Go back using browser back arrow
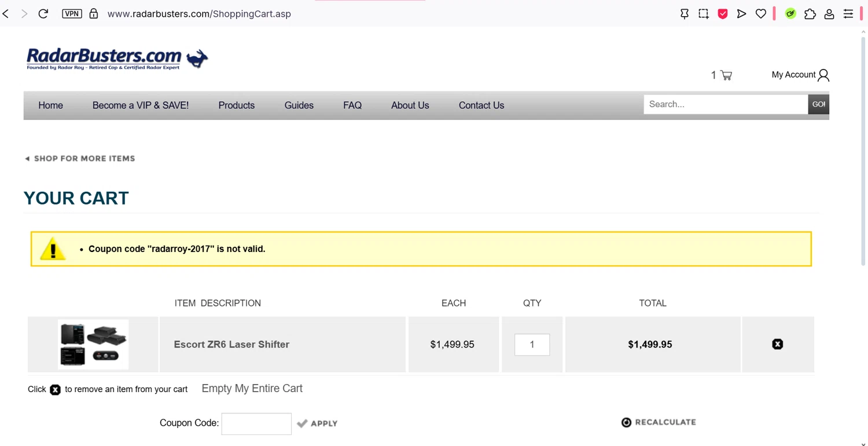868x446 pixels. [6, 14]
